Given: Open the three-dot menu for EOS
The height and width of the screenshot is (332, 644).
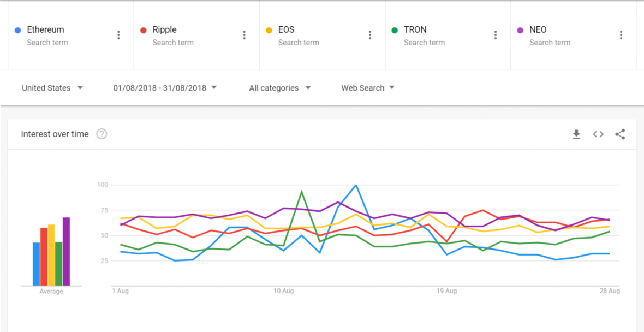Looking at the screenshot, I should [x=369, y=35].
